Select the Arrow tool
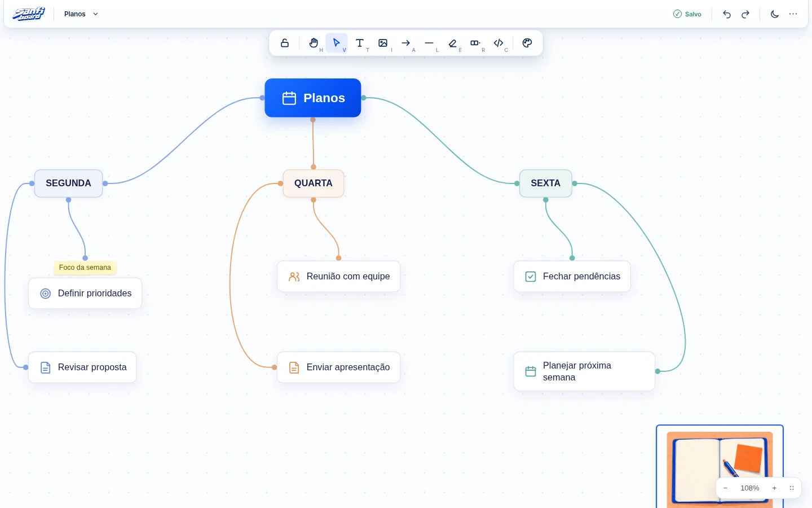Image resolution: width=812 pixels, height=508 pixels. [x=406, y=43]
